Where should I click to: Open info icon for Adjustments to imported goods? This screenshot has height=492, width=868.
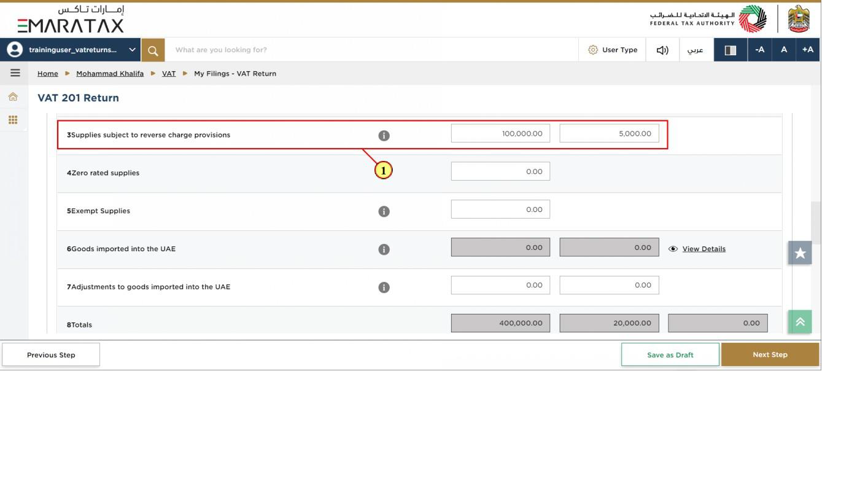click(x=384, y=287)
